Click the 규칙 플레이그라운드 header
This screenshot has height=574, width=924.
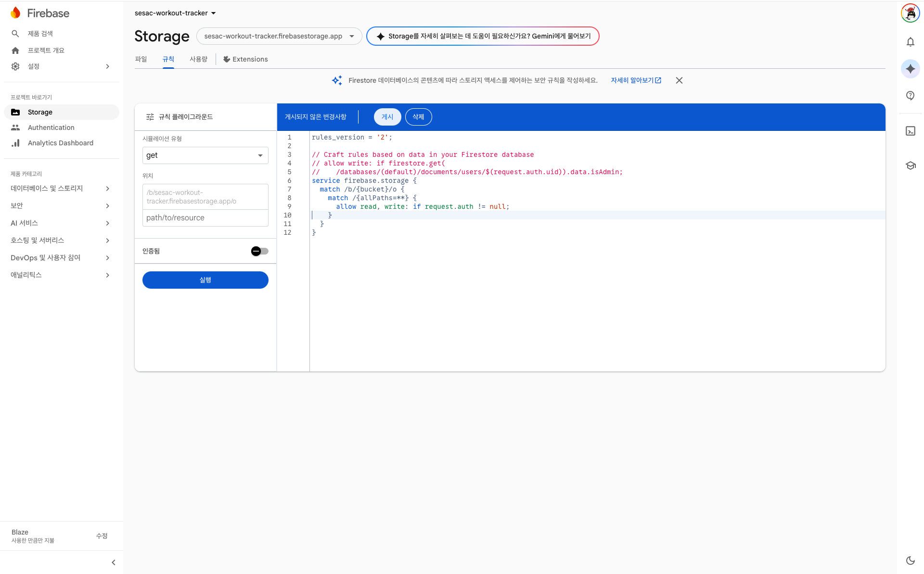pos(186,117)
